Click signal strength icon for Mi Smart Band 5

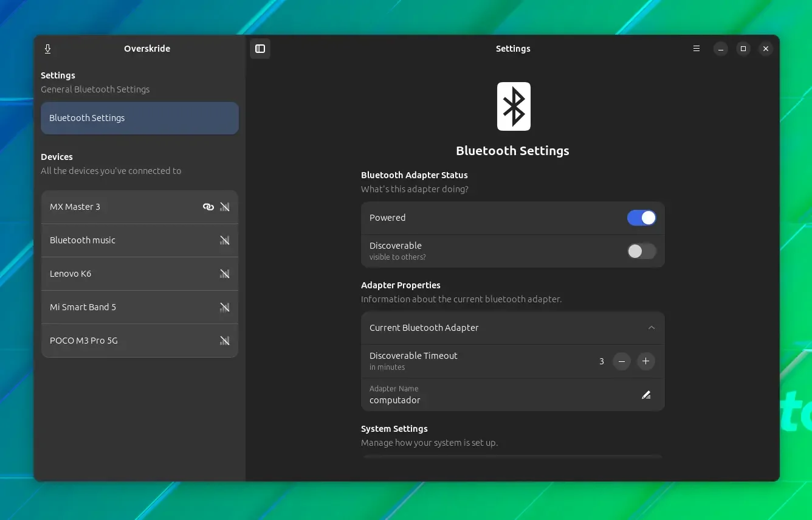point(225,307)
